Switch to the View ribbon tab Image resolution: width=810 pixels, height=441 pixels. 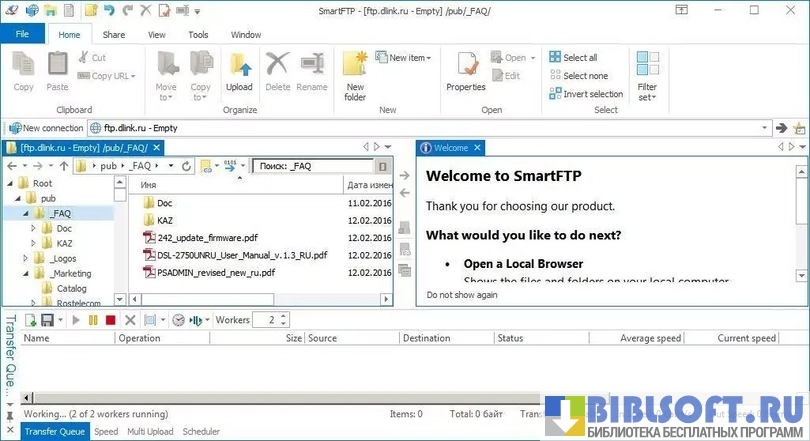[157, 34]
